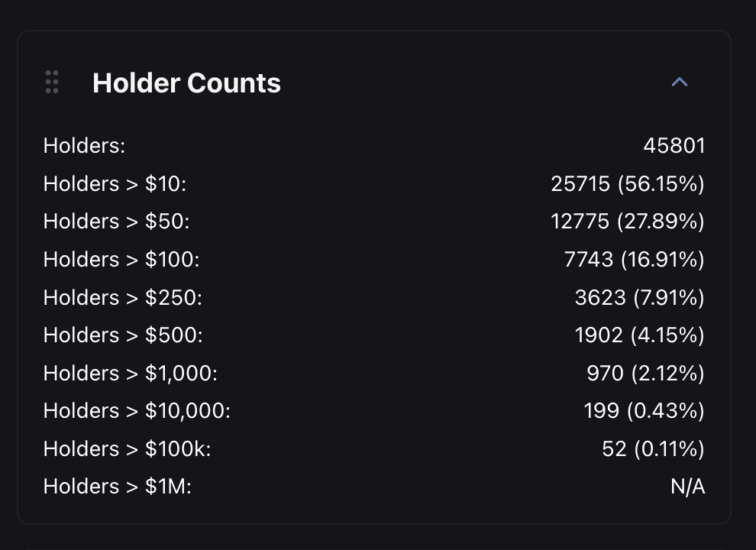The height and width of the screenshot is (550, 756).
Task: Click the Holders > $10,000 row
Action: (137, 410)
